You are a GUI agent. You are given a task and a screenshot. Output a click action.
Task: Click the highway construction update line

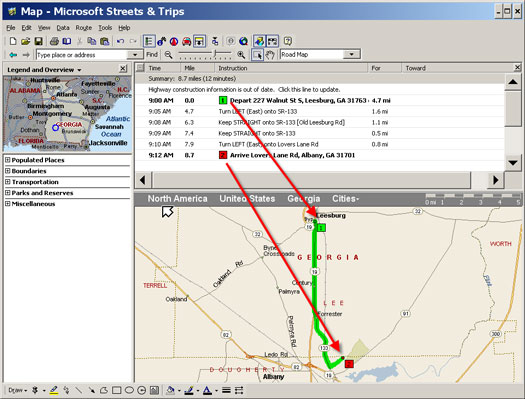(x=244, y=89)
